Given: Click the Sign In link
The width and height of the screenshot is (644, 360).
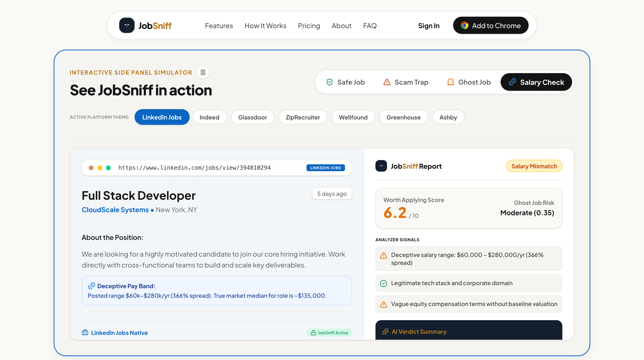Looking at the screenshot, I should (429, 26).
